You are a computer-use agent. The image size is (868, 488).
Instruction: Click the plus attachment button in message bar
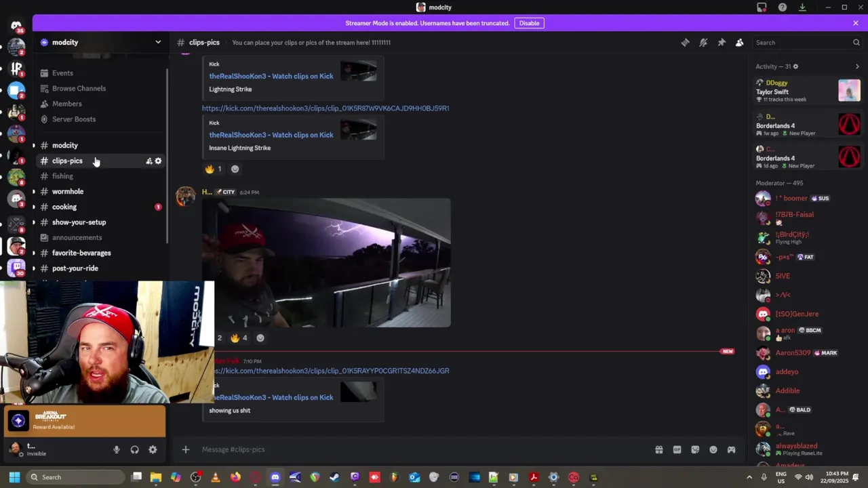(185, 449)
